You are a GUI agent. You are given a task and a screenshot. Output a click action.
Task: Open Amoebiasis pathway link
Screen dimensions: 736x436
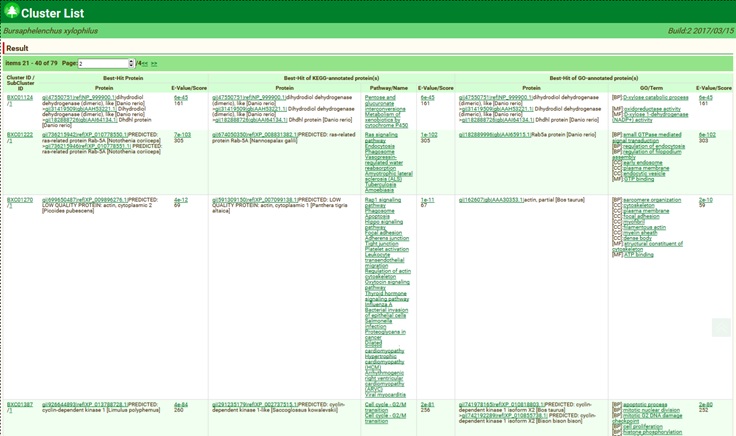point(379,191)
